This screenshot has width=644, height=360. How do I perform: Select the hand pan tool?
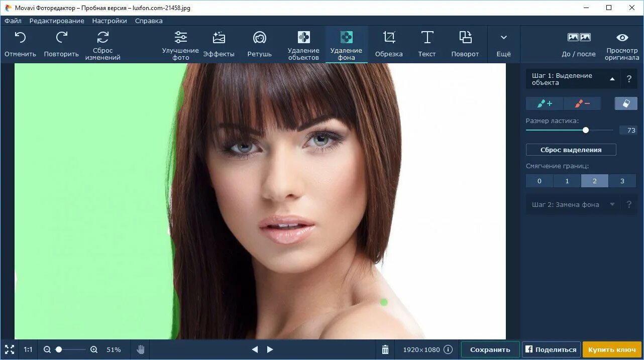pyautogui.click(x=141, y=349)
